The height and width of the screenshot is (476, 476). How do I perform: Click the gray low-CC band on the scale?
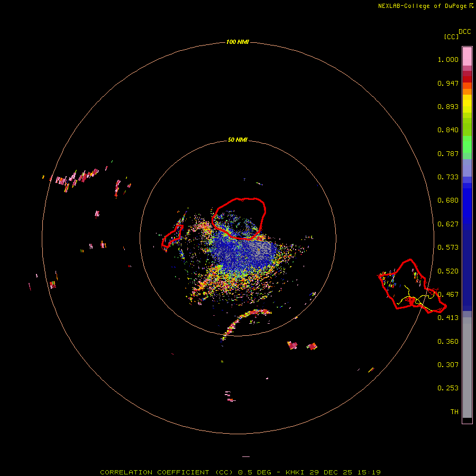point(467,370)
